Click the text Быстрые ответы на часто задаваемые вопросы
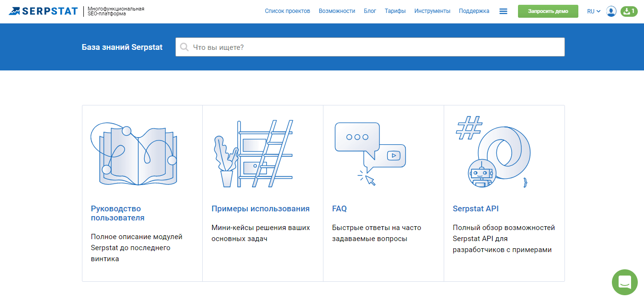Viewport: 644px width, 300px height. point(377,233)
